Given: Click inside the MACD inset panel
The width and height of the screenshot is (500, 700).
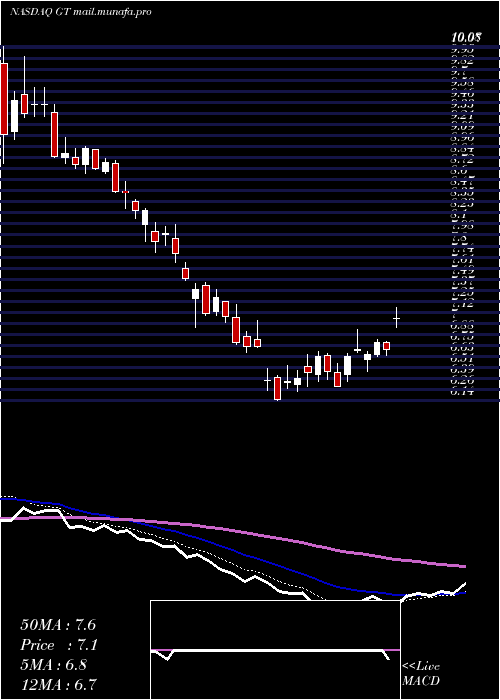Looking at the screenshot, I should [275, 650].
